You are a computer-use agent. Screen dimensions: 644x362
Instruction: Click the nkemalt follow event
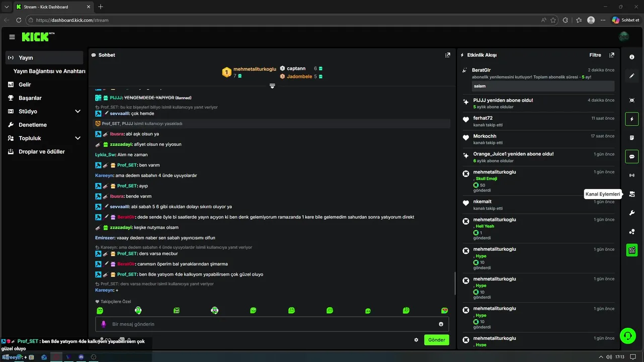tap(538, 205)
